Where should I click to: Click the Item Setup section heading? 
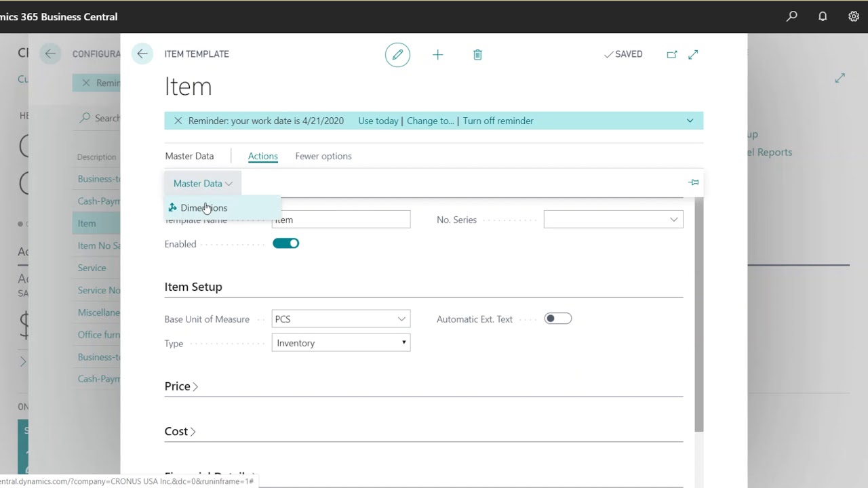pyautogui.click(x=193, y=287)
